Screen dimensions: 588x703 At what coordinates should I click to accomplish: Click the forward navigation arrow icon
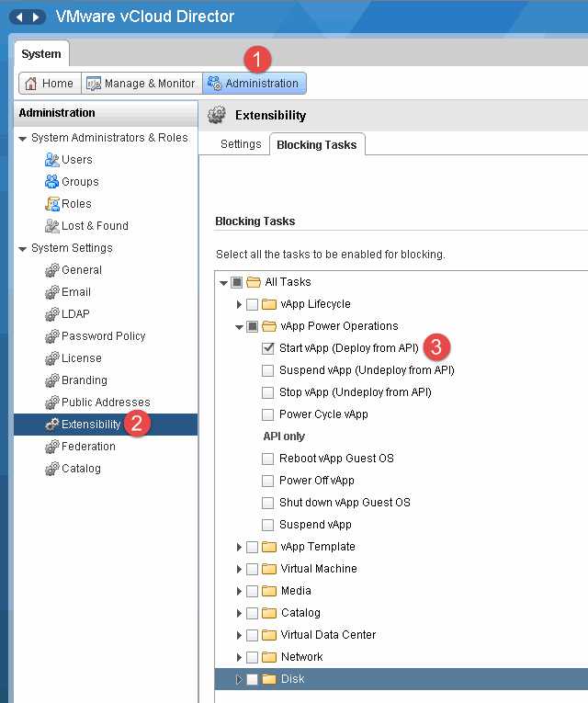click(x=37, y=17)
